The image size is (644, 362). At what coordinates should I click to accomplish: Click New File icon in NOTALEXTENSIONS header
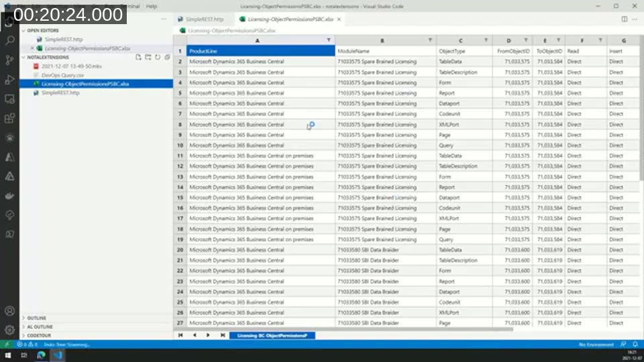pyautogui.click(x=138, y=58)
